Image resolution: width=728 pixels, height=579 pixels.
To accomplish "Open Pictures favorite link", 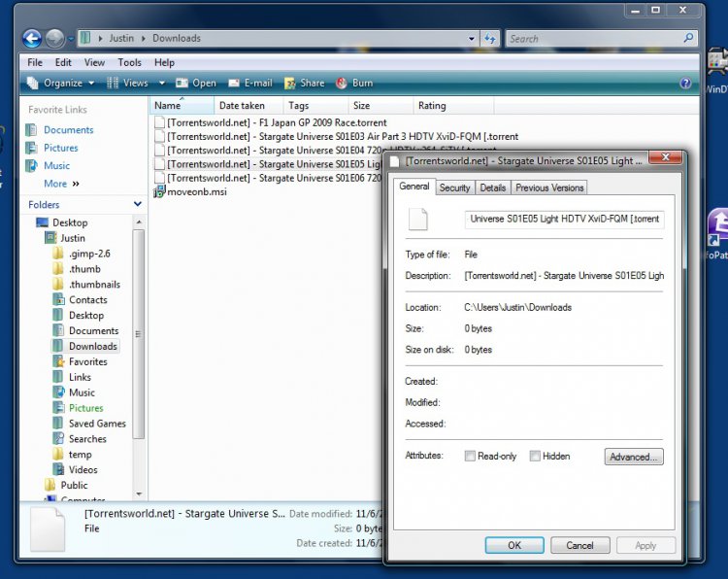I will coord(60,148).
